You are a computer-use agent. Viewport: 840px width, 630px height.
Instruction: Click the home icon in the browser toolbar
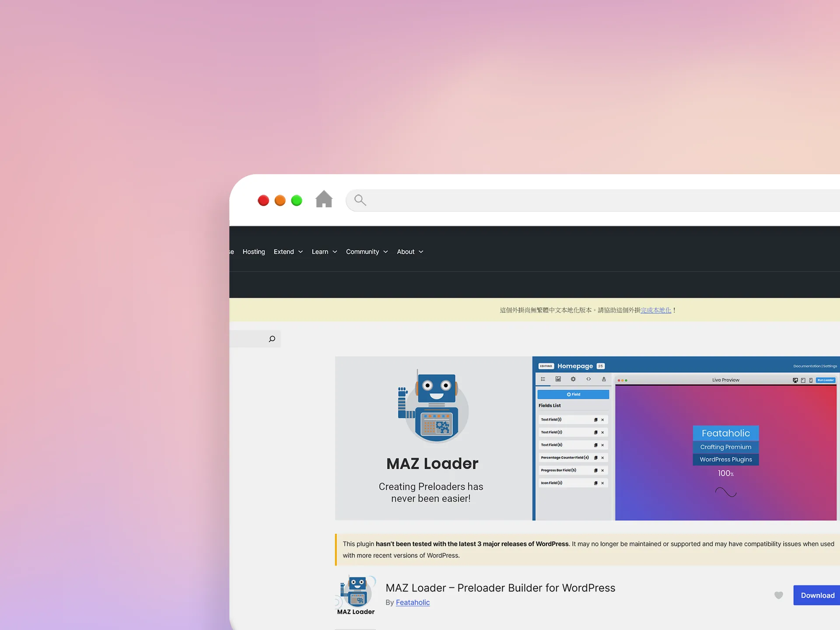pos(324,199)
